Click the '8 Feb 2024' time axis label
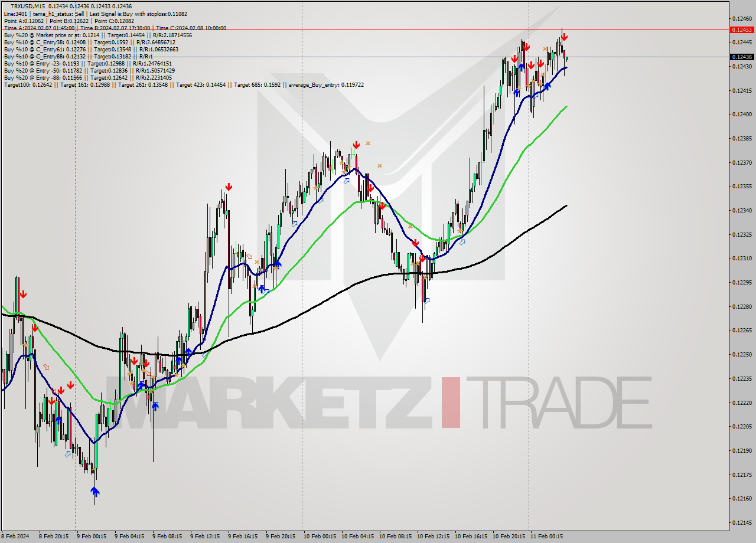This screenshot has width=756, height=543. [x=15, y=537]
